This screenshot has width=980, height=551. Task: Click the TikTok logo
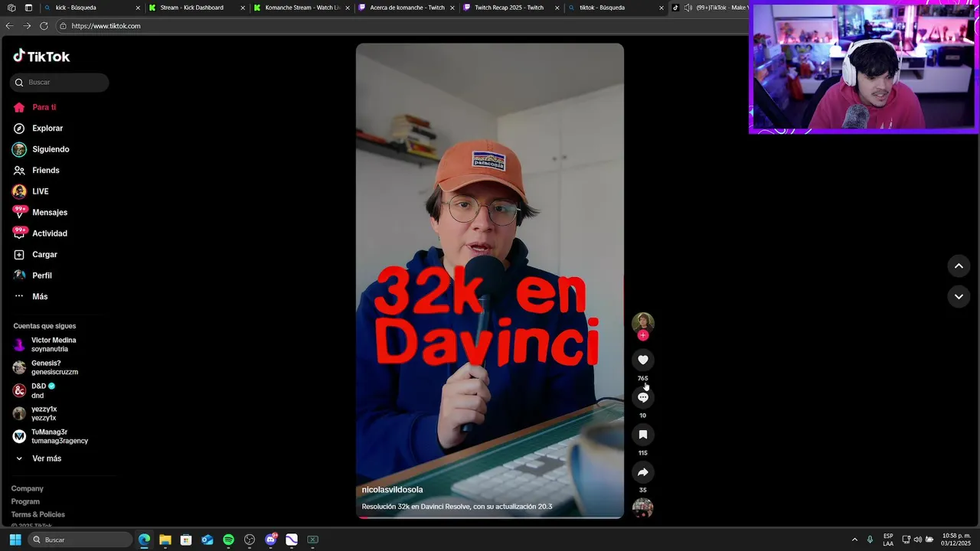point(41,56)
